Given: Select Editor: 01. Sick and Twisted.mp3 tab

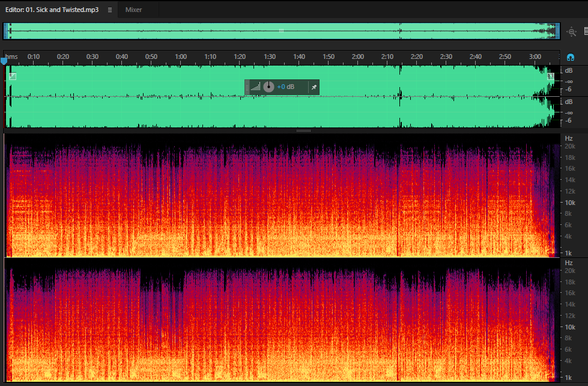Looking at the screenshot, I should (52, 10).
